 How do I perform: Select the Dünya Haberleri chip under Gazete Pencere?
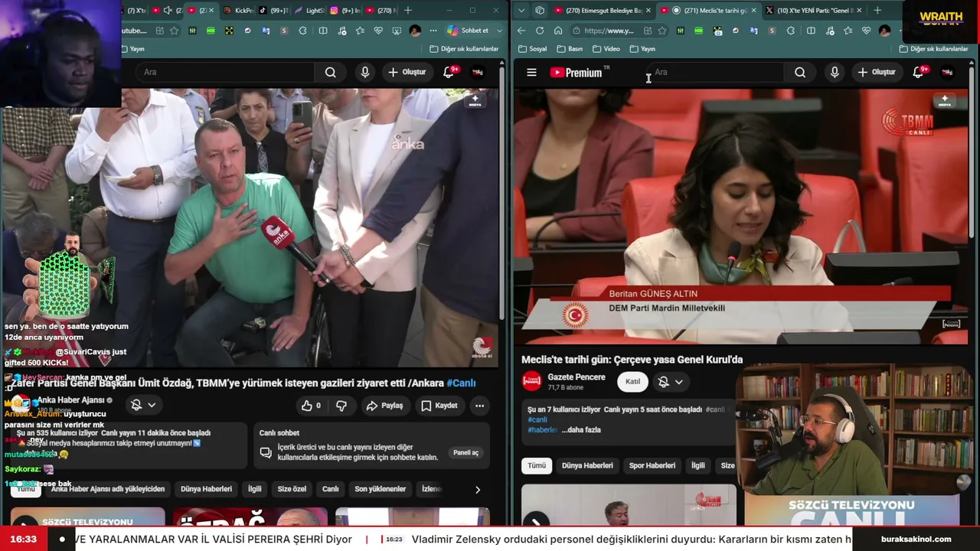(x=587, y=465)
